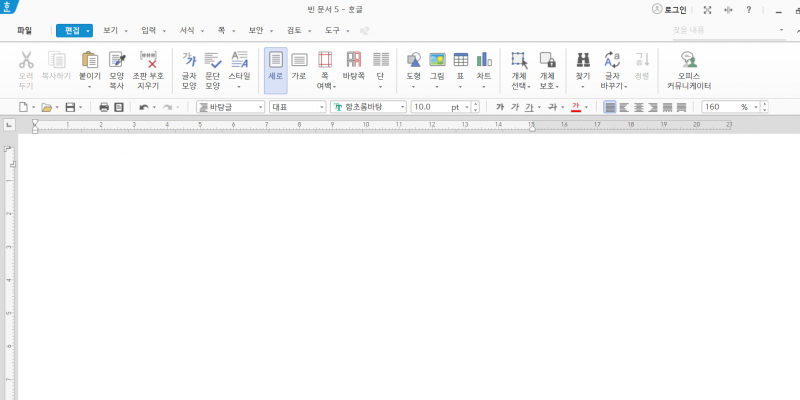
Task: Click the 쪽 여백 (page margin) icon
Action: [x=325, y=60]
